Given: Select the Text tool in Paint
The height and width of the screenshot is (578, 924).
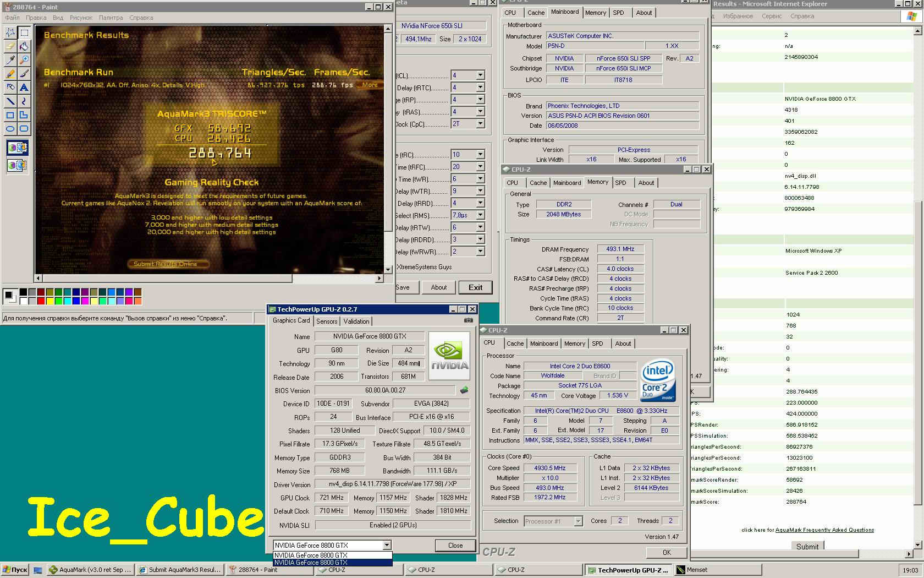Looking at the screenshot, I should (24, 88).
